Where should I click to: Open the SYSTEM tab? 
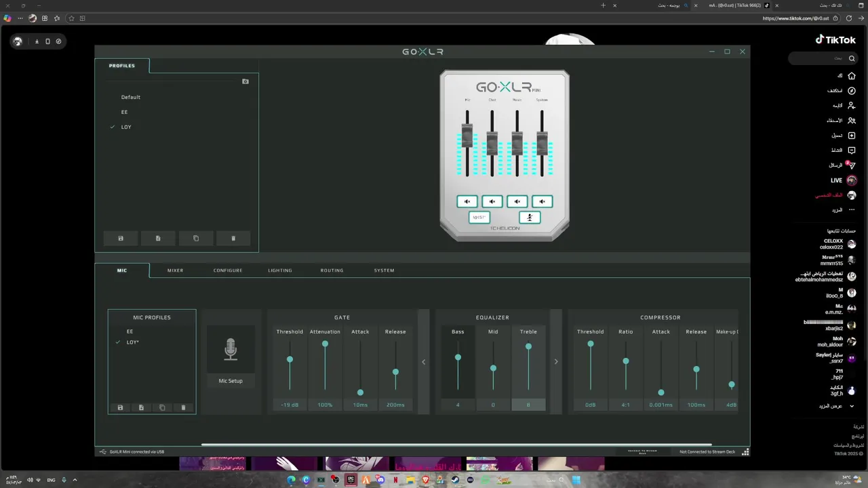(x=384, y=270)
